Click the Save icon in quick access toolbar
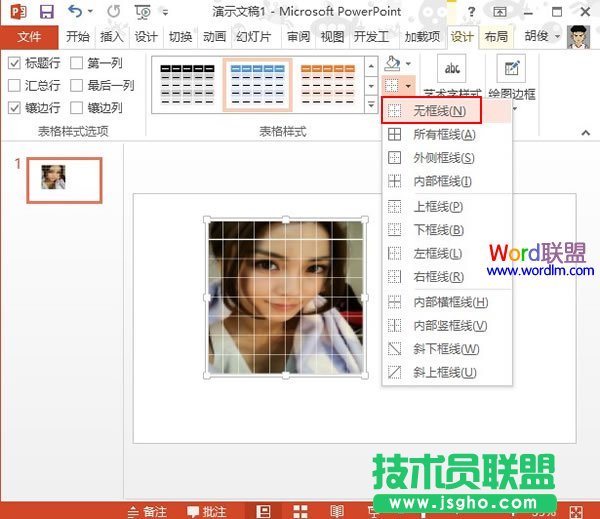The image size is (600, 519). pos(47,11)
